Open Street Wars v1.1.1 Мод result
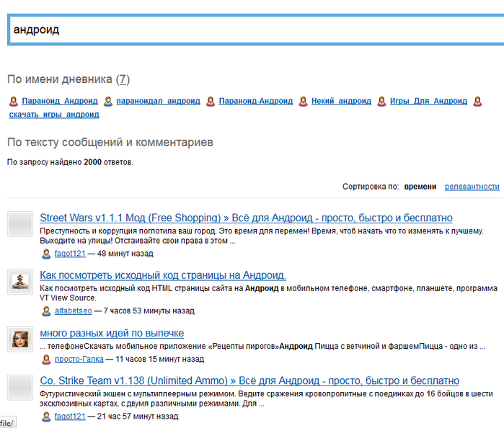Viewport: 504px width, 428px height. [246, 218]
